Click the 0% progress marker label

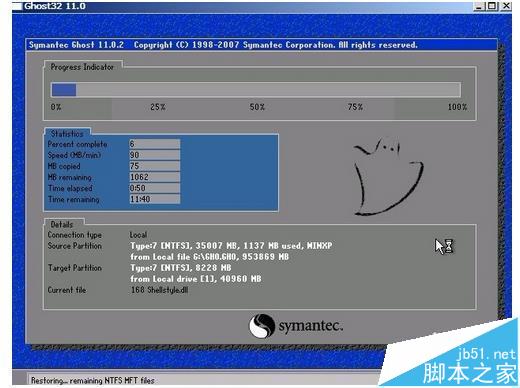click(x=56, y=107)
